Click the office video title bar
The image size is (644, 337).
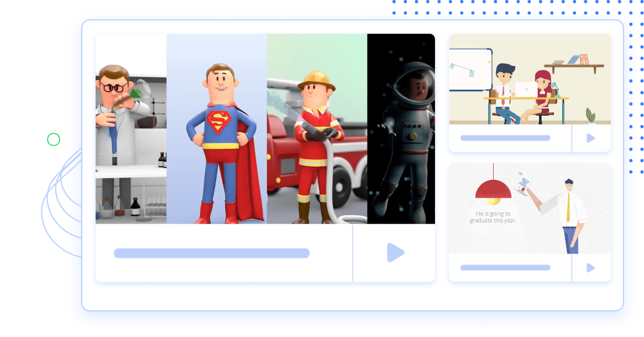tap(505, 138)
